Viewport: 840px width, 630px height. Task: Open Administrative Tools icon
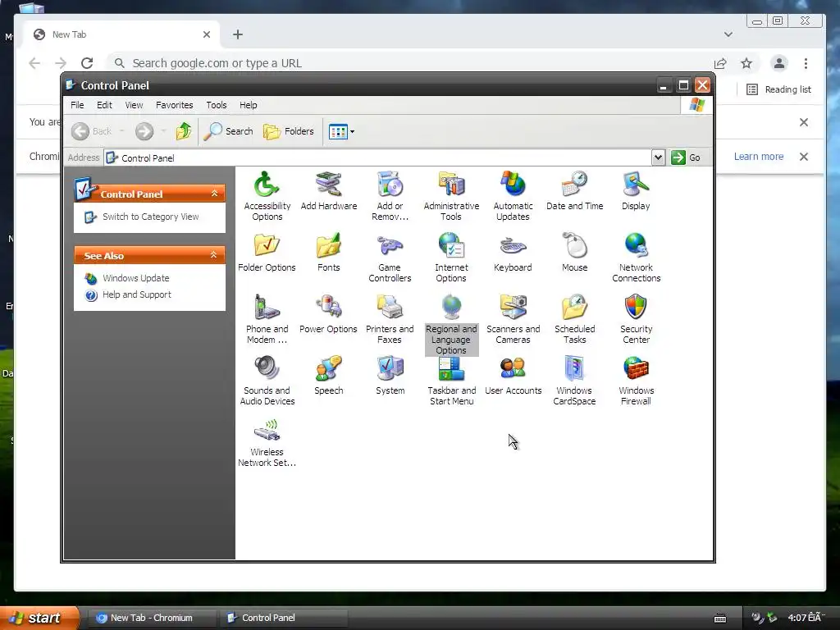451,195
